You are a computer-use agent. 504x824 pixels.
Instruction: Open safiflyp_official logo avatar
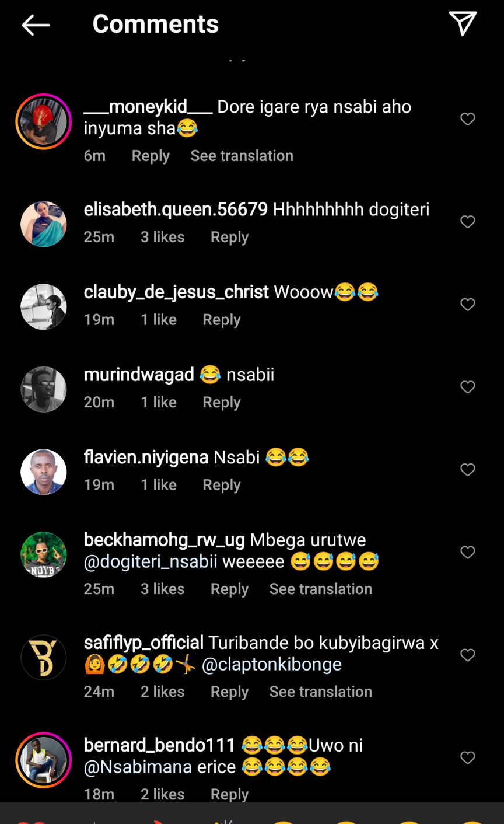[44, 658]
